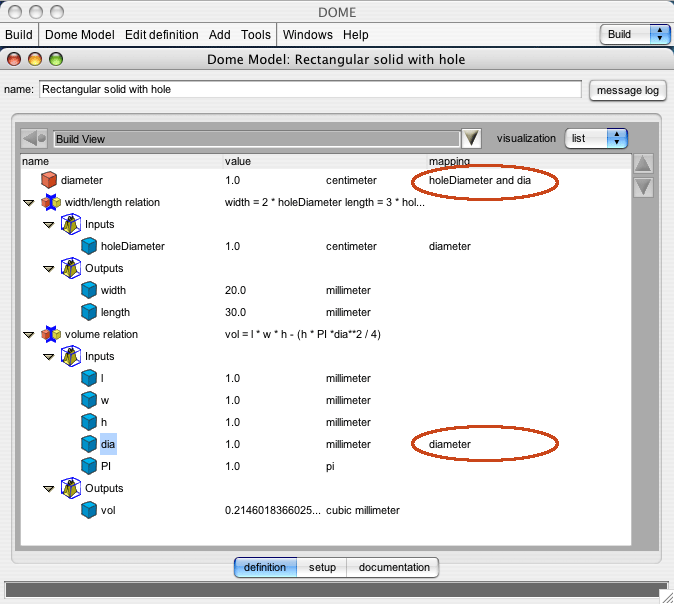This screenshot has width=674, height=604.
Task: Click the red cube icon beside diameter
Action: click(x=49, y=180)
